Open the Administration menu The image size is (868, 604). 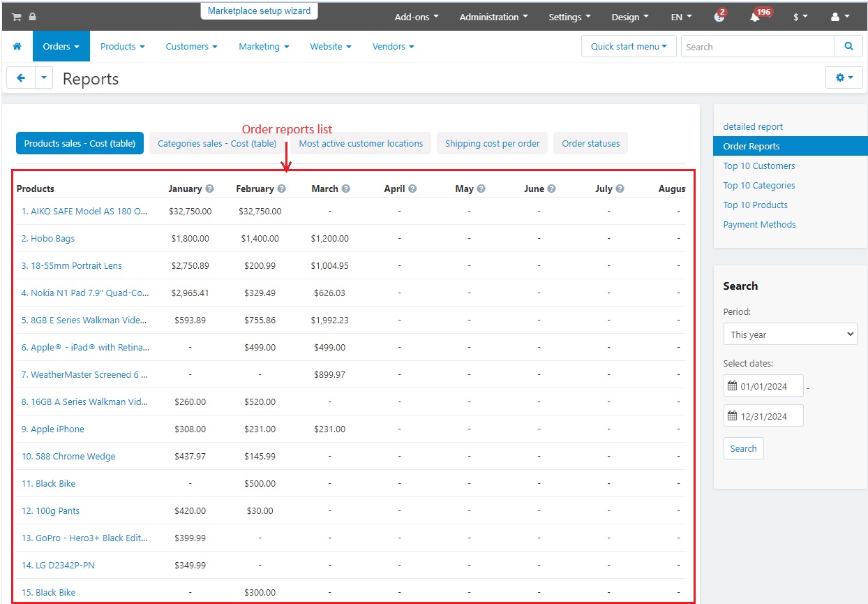pos(493,17)
